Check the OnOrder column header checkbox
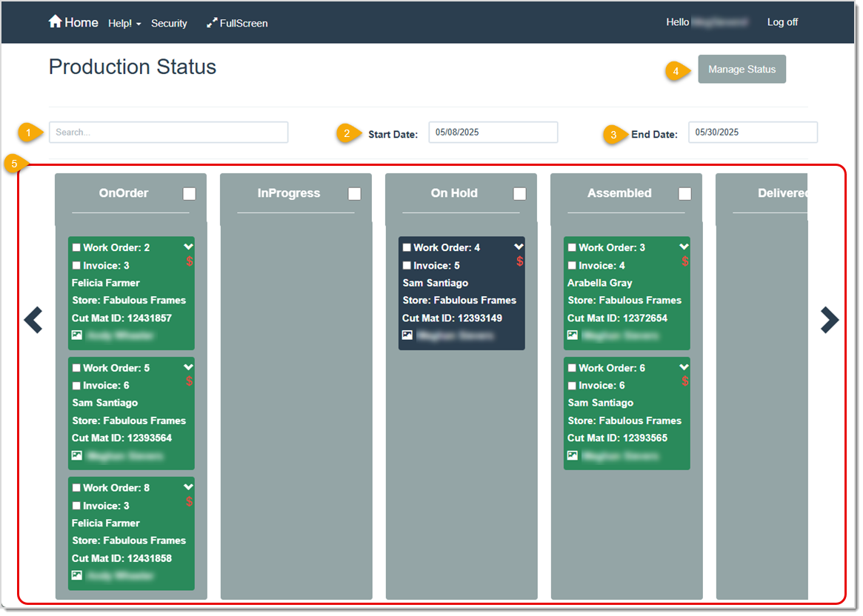 189,193
